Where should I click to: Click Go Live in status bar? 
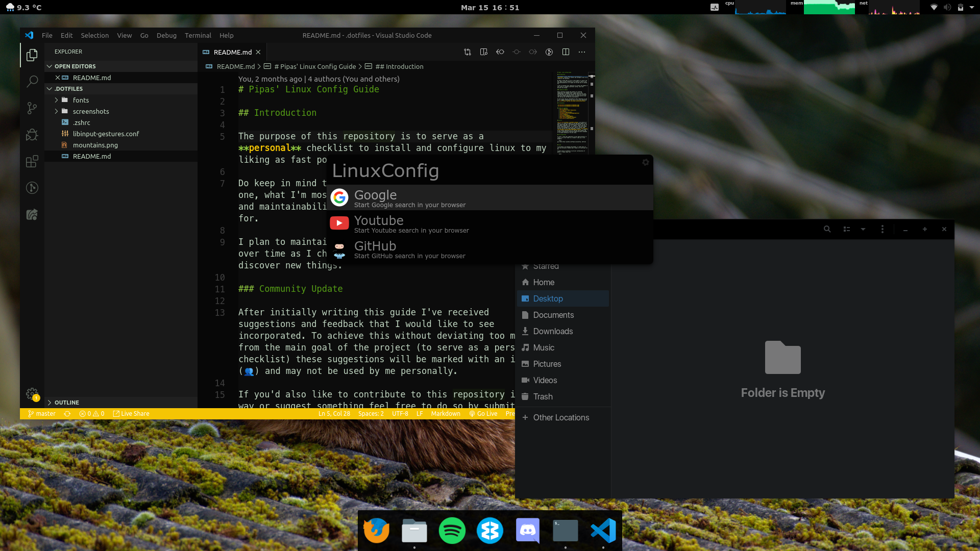[x=483, y=414]
